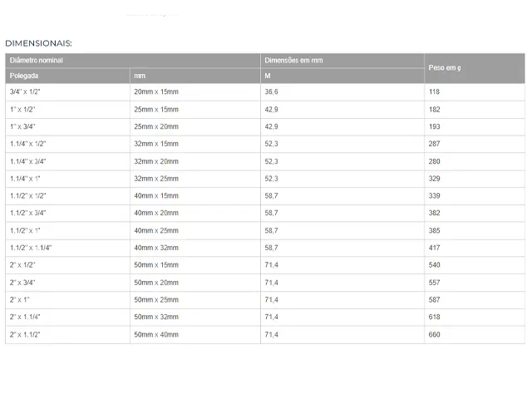Click the 'Dimensões em mm' header cell
532x399 pixels.
pos(293,61)
